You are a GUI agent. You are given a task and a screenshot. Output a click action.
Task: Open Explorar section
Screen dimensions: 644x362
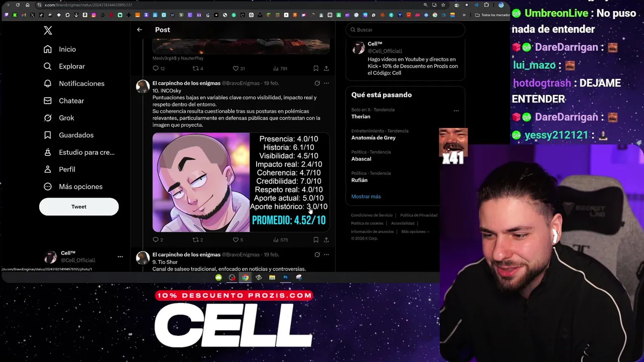coord(64,66)
